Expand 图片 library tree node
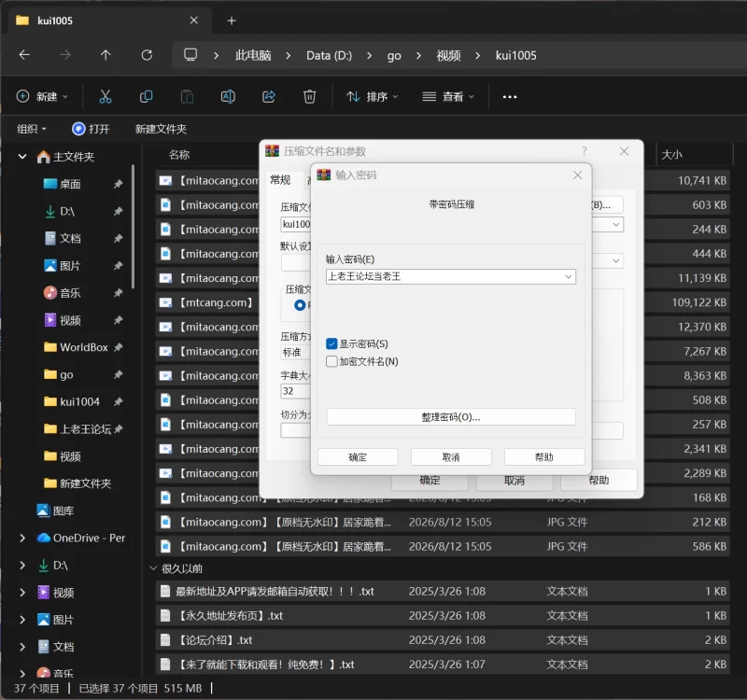 click(x=21, y=620)
